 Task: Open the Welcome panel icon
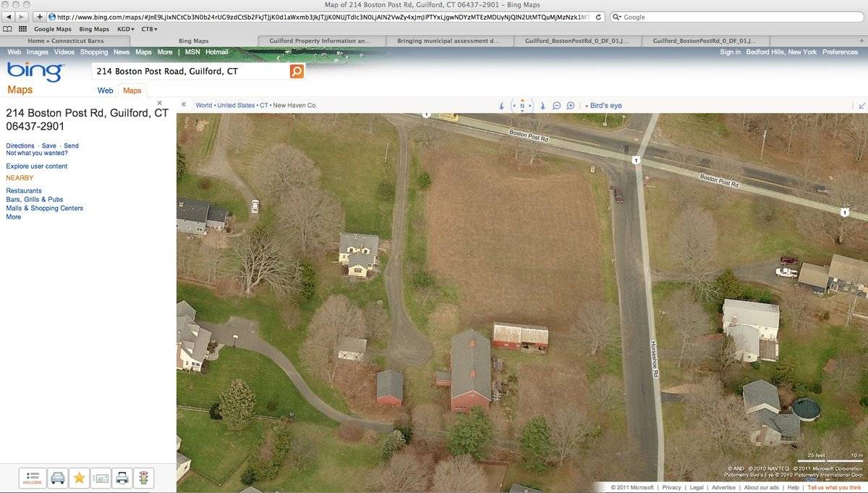[x=33, y=478]
